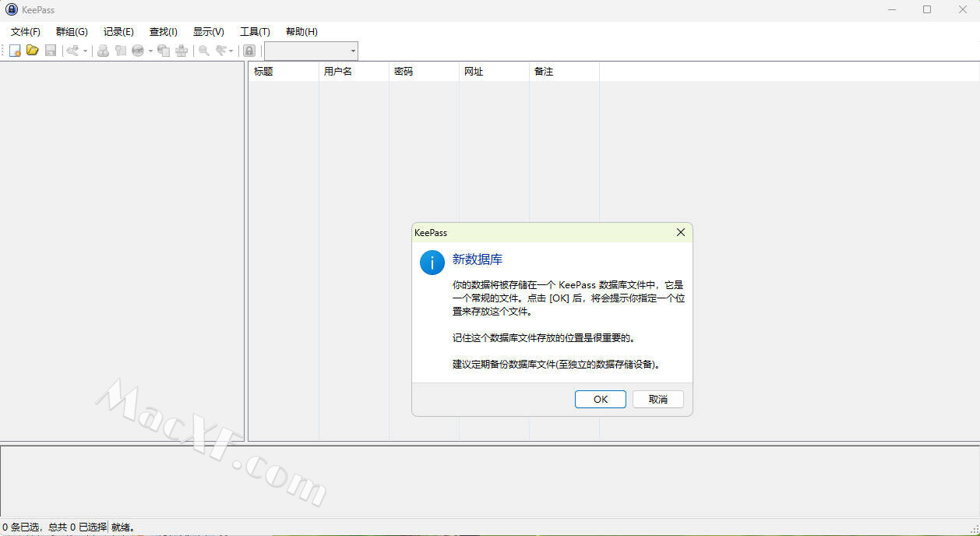Open the 群组(G) menu
This screenshot has height=536, width=980.
pos(72,32)
